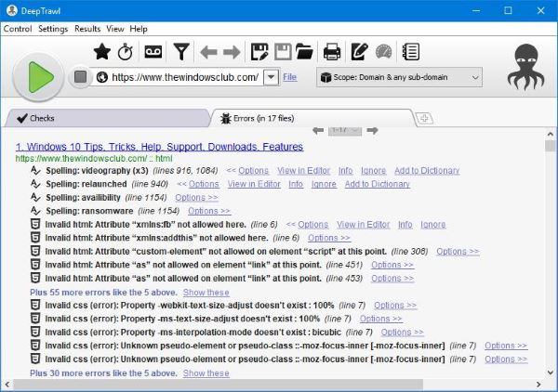Expand Options for Spelling: availibility
Viewport: 558px width, 392px height.
(x=196, y=198)
